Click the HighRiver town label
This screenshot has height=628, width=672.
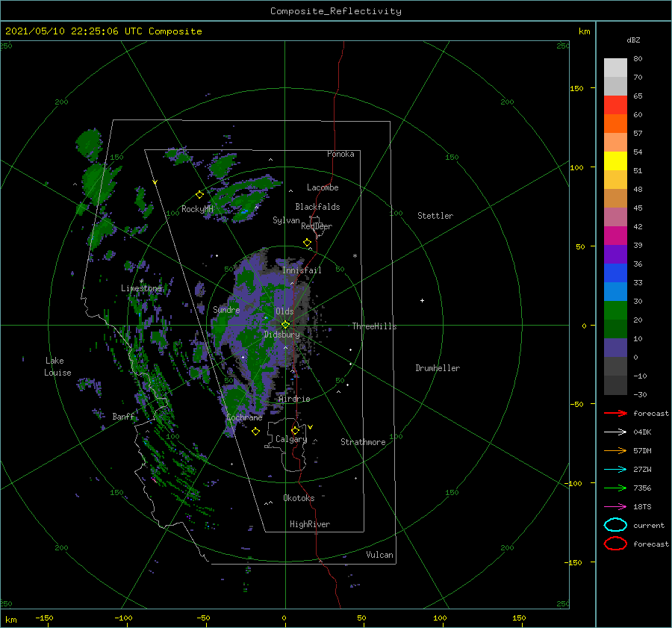(x=310, y=524)
